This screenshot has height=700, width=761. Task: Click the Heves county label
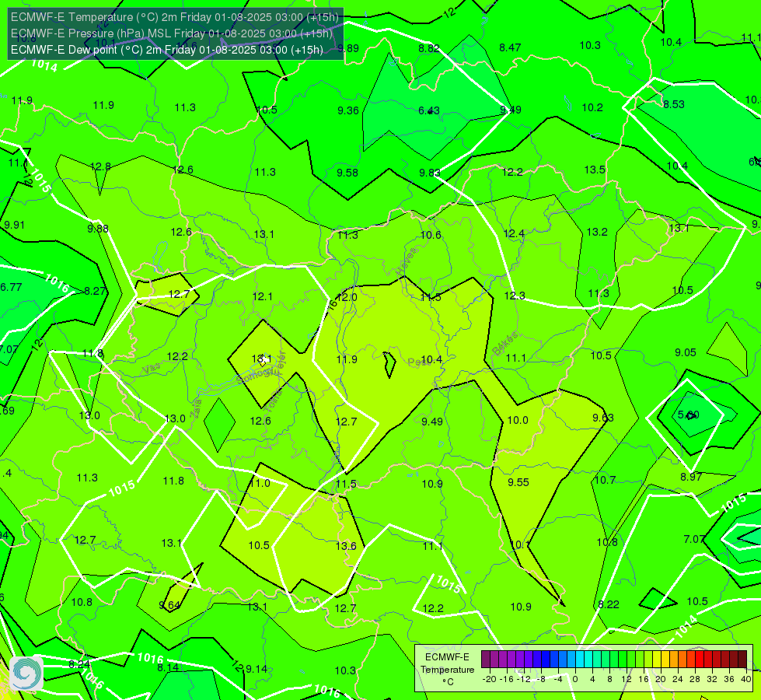tap(407, 262)
